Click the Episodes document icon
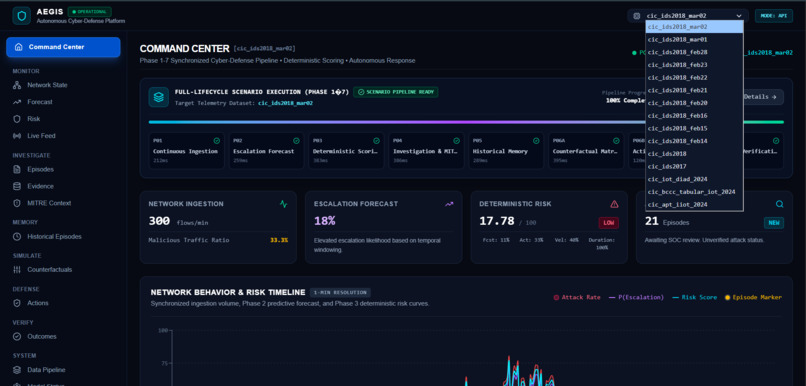The image size is (806, 386). [17, 170]
